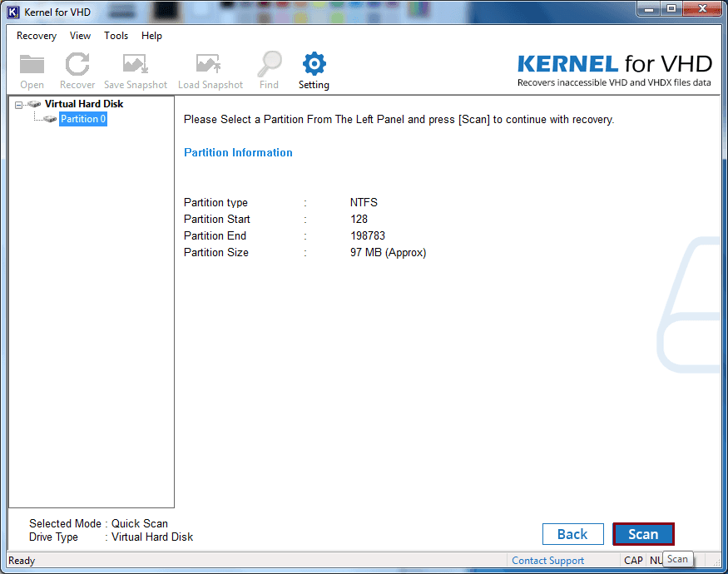
Task: Click the Virtual Hard Disk drive icon
Action: click(34, 104)
